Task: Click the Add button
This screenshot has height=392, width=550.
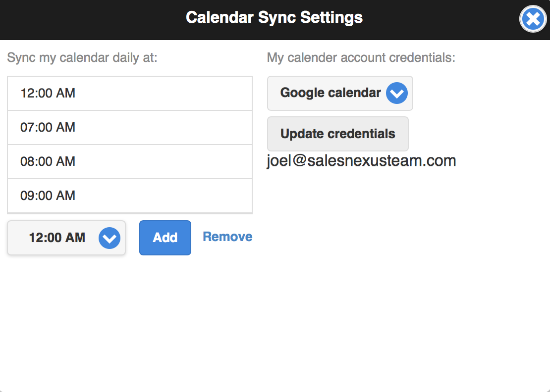Action: point(165,238)
